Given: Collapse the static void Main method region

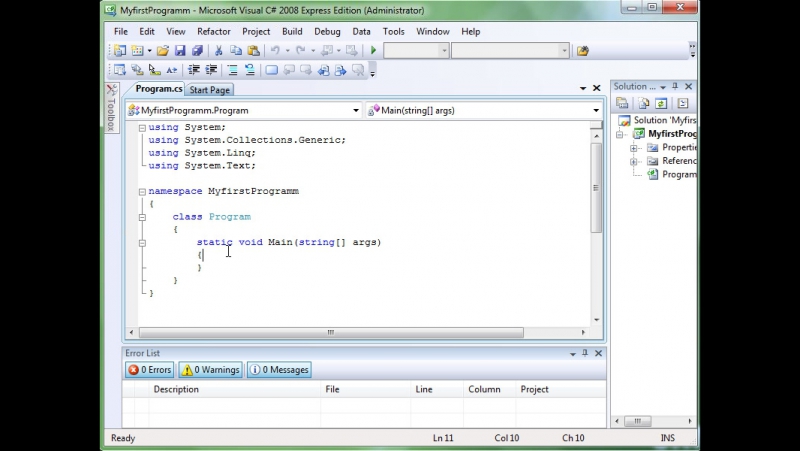Looking at the screenshot, I should 142,243.
